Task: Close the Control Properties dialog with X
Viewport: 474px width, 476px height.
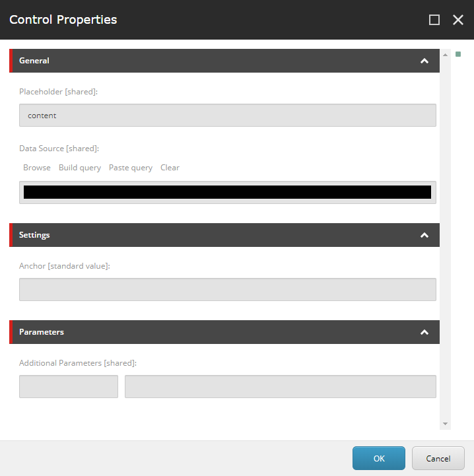Action: pyautogui.click(x=458, y=20)
